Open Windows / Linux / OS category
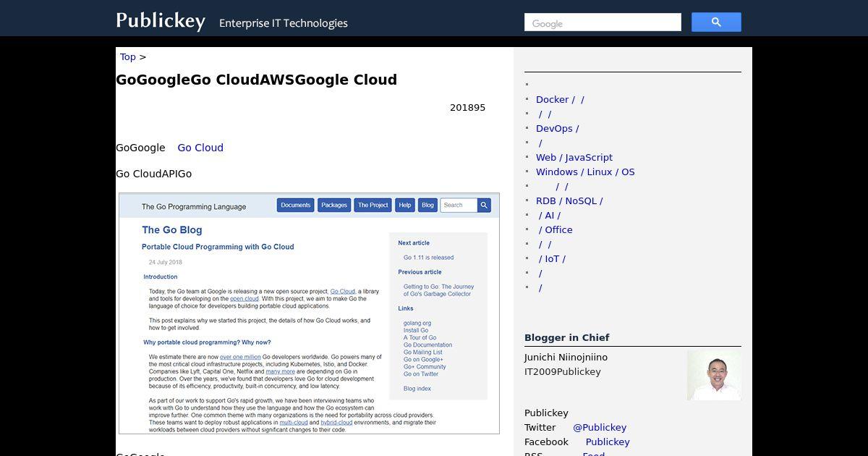 point(585,172)
